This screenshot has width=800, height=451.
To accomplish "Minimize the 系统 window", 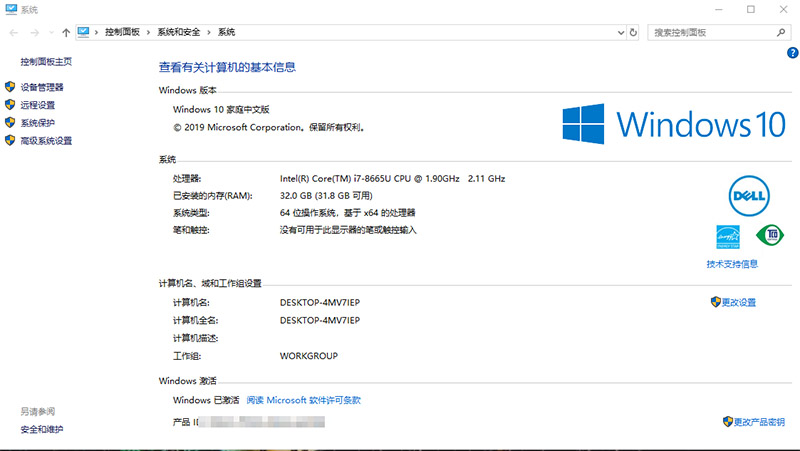I will [719, 9].
